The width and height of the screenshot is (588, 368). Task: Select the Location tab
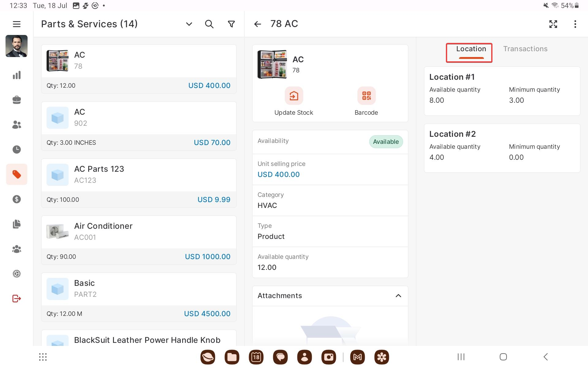(471, 49)
